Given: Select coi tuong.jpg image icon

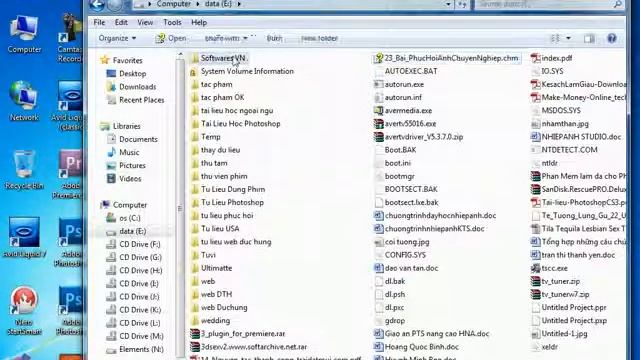Looking at the screenshot, I should [378, 242].
